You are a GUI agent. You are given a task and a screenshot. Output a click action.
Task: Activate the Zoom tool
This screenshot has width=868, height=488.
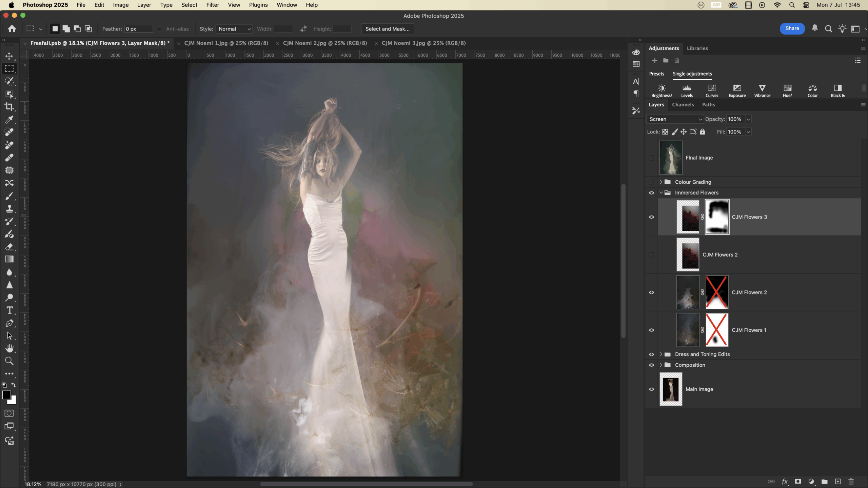point(9,361)
